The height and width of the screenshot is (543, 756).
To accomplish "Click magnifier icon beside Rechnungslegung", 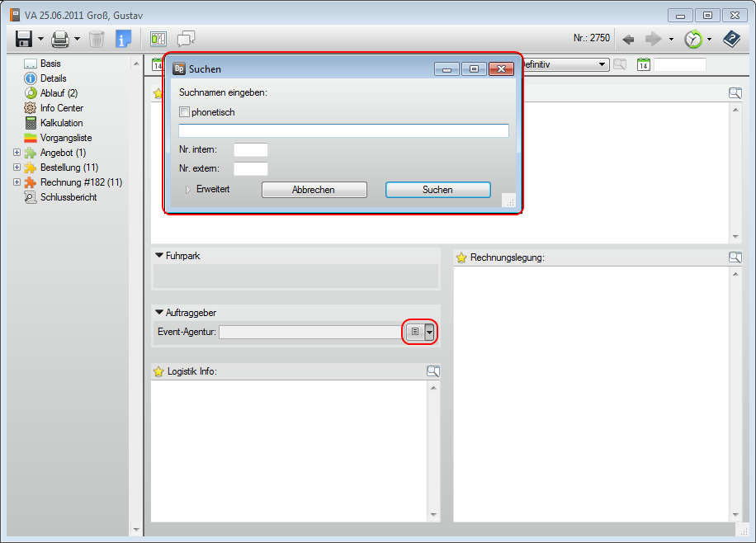I will 735,257.
